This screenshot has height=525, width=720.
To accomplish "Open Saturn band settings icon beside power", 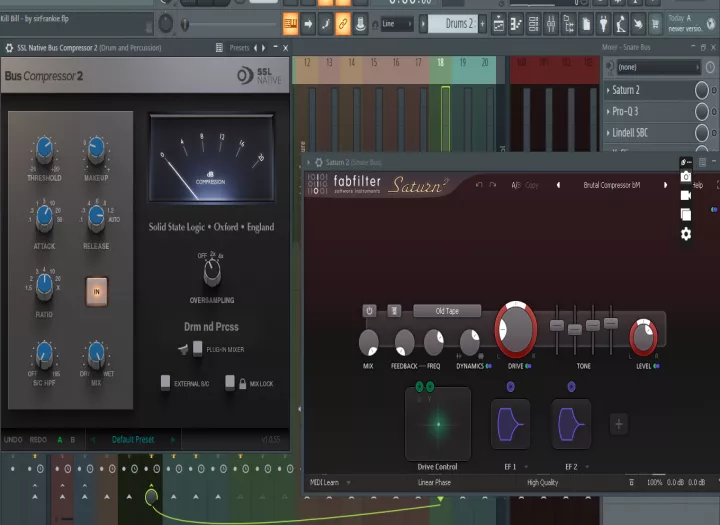I will coord(394,311).
